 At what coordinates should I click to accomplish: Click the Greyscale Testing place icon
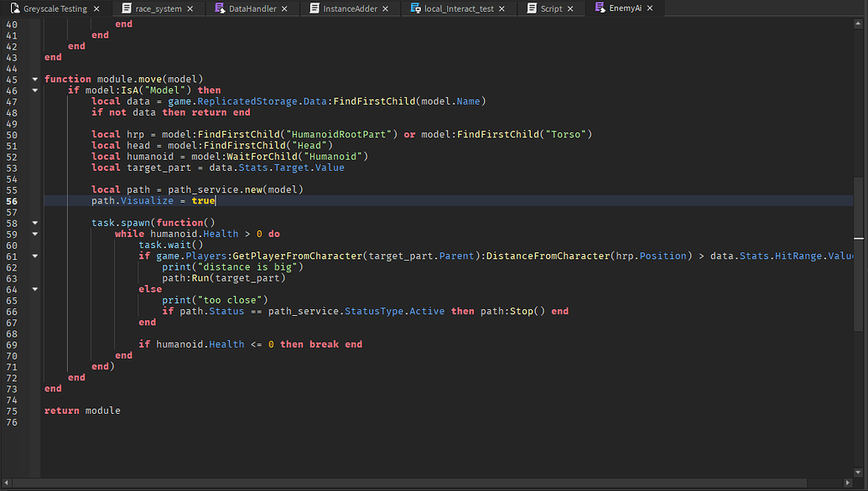15,8
